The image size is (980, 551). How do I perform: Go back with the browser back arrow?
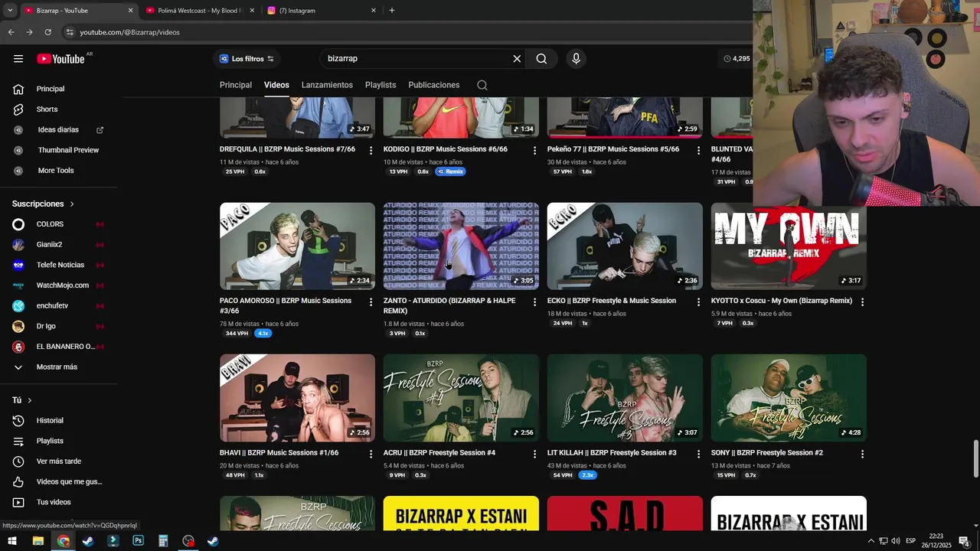pyautogui.click(x=11, y=32)
